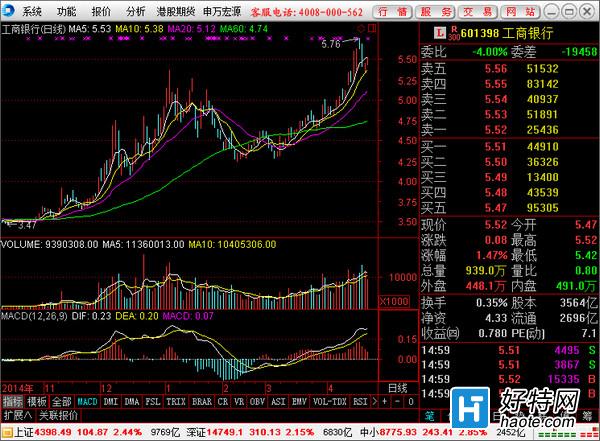
Task: Click the + zoom in button
Action: (x=384, y=402)
